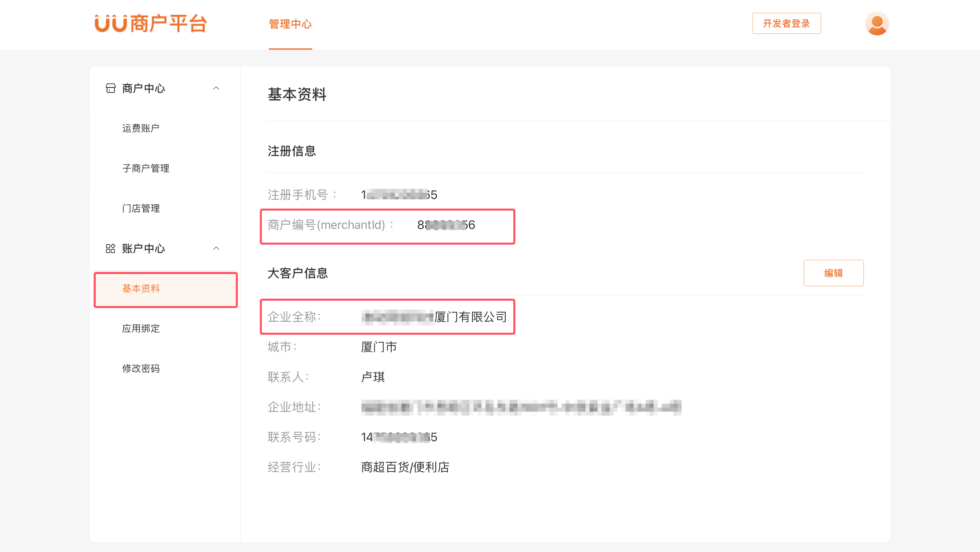Collapse the 账户中心 section chevron

point(216,249)
